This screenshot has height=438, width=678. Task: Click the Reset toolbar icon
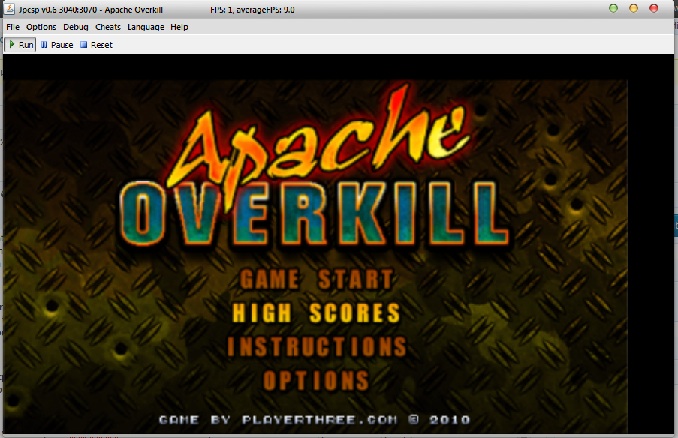tap(84, 45)
